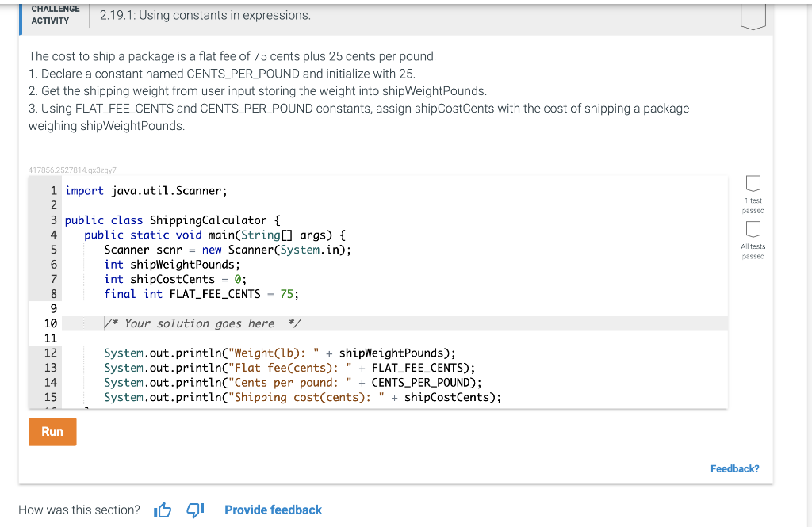The image size is (812, 527).
Task: Give the section a thumbs up
Action: point(163,510)
